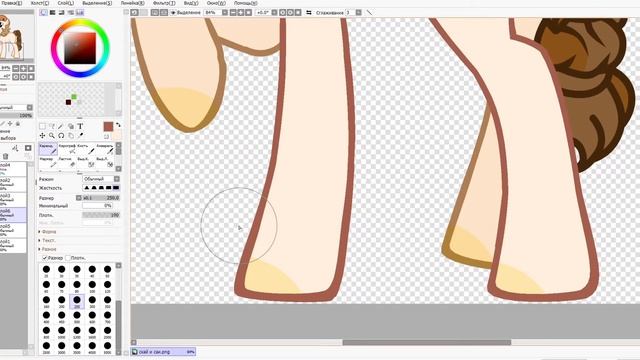Open the Фильтр menu
This screenshot has height=360, width=640.
click(164, 3)
